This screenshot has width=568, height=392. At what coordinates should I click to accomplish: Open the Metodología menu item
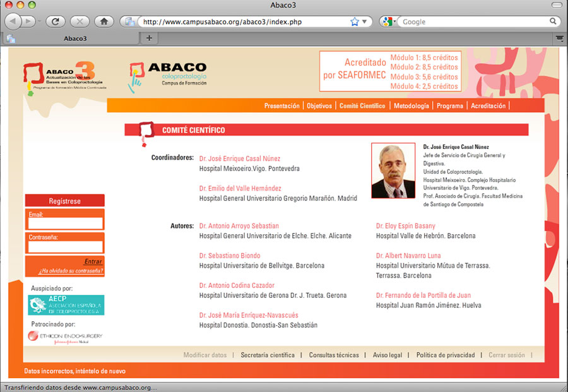point(411,106)
